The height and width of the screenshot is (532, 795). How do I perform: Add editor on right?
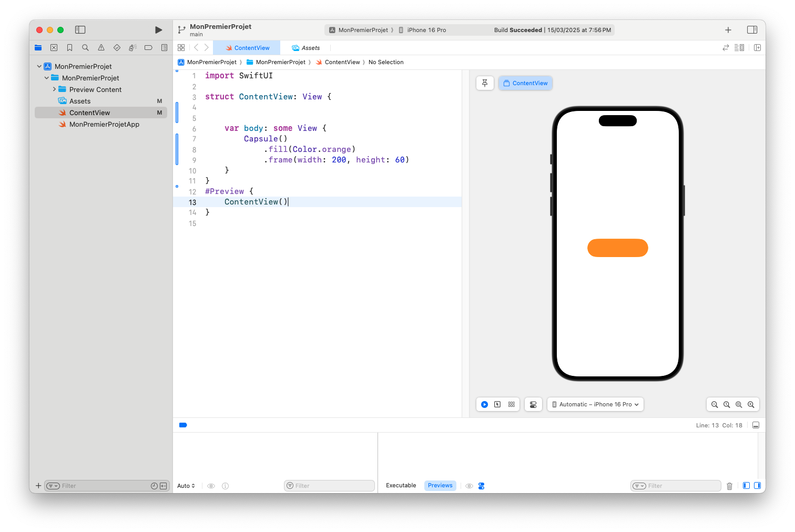[758, 48]
